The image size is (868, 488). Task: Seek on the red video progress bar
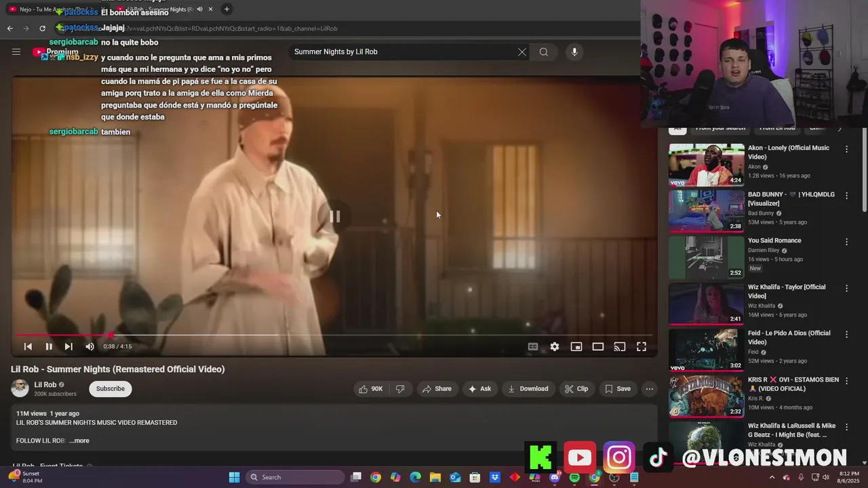coord(334,335)
